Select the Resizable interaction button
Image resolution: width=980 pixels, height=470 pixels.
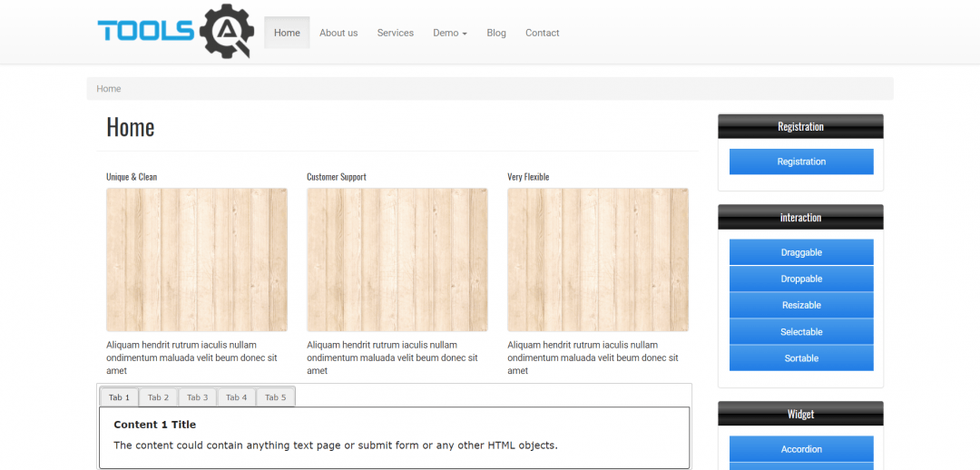[x=801, y=305]
